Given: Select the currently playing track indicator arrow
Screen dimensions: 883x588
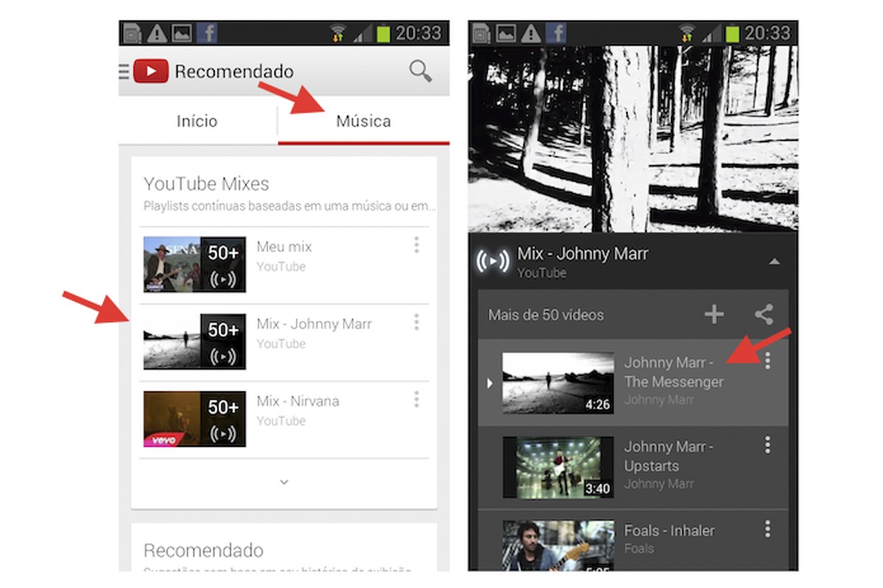Looking at the screenshot, I should pyautogui.click(x=490, y=383).
